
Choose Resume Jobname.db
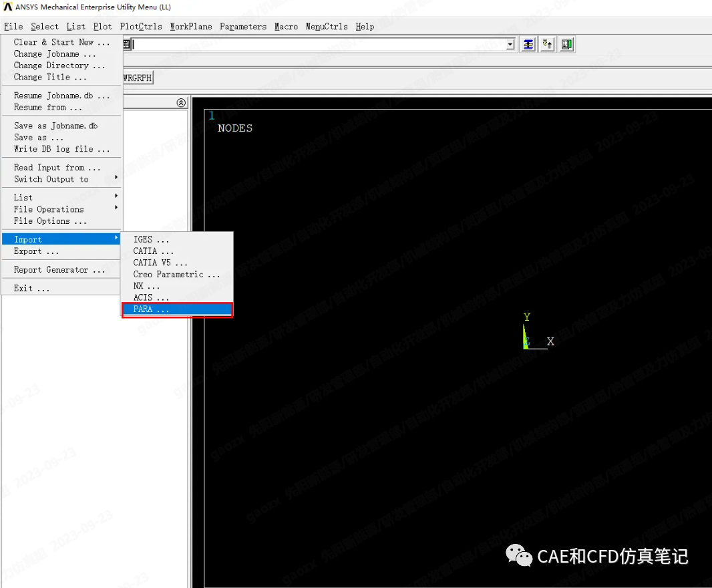61,96
